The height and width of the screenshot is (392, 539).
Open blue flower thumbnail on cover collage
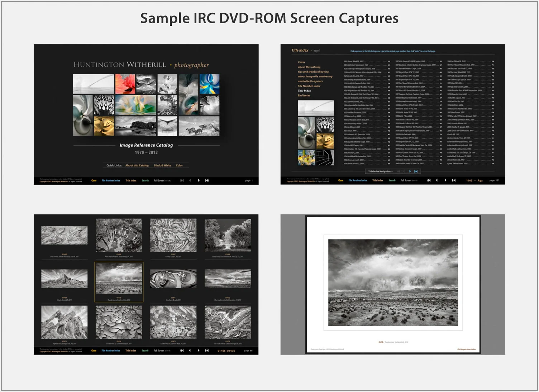209,84
